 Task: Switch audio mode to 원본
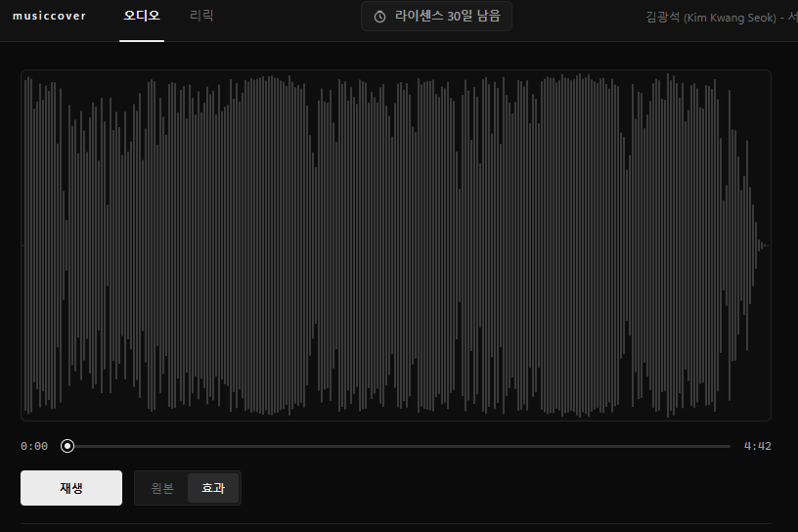coord(162,488)
